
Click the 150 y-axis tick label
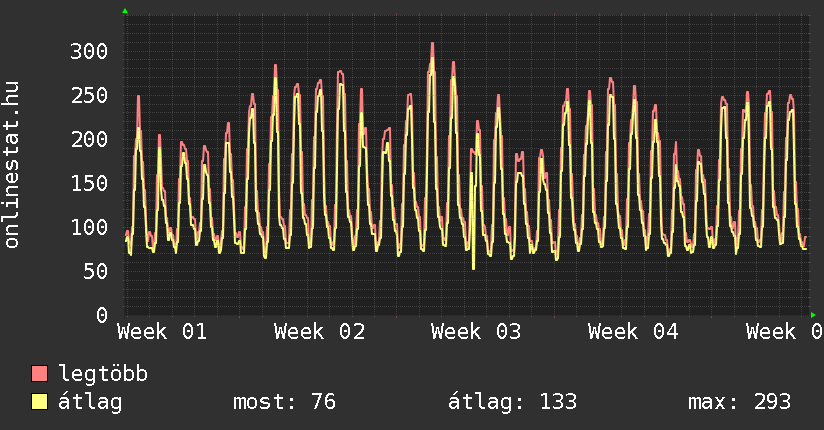tap(88, 183)
